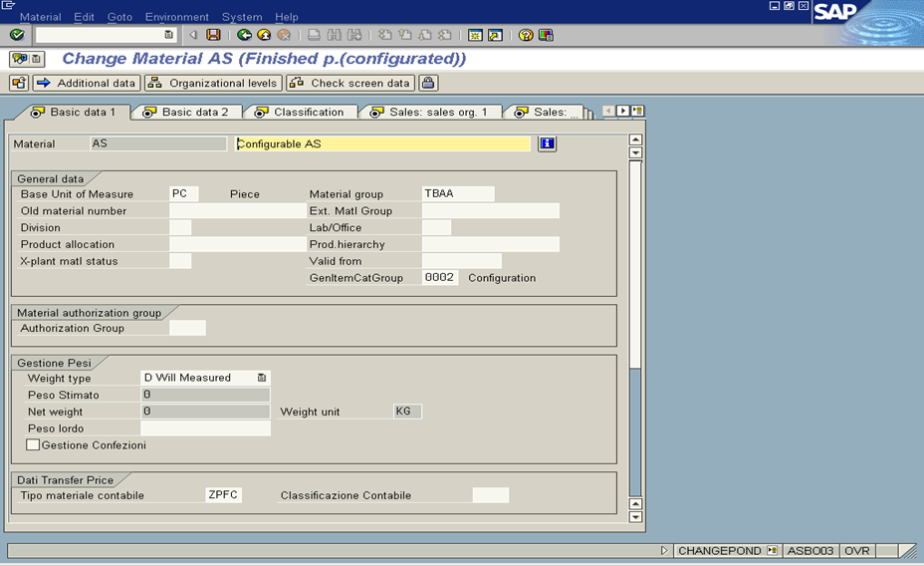This screenshot has height=566, width=924.
Task: Click the Cancel icon in toolbar
Action: pyautogui.click(x=284, y=35)
